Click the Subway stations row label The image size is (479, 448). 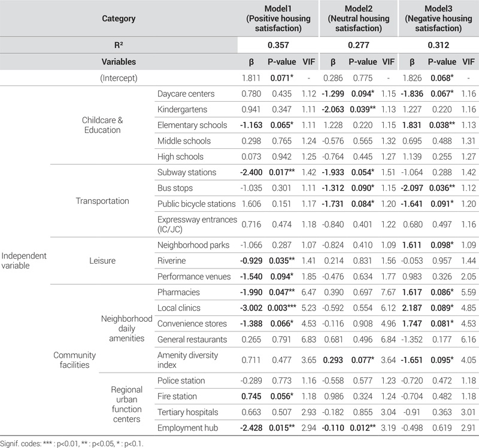pos(186,172)
